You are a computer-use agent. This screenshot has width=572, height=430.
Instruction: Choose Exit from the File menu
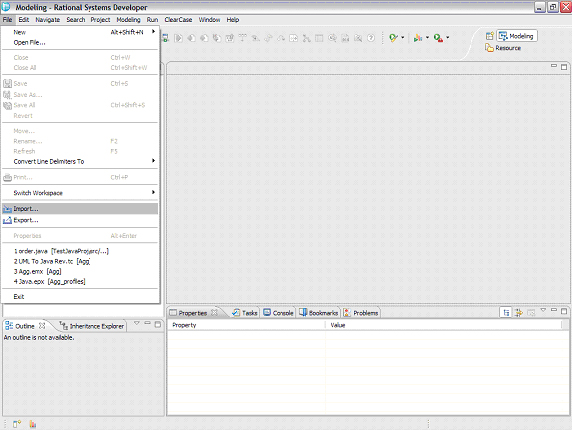pos(80,297)
